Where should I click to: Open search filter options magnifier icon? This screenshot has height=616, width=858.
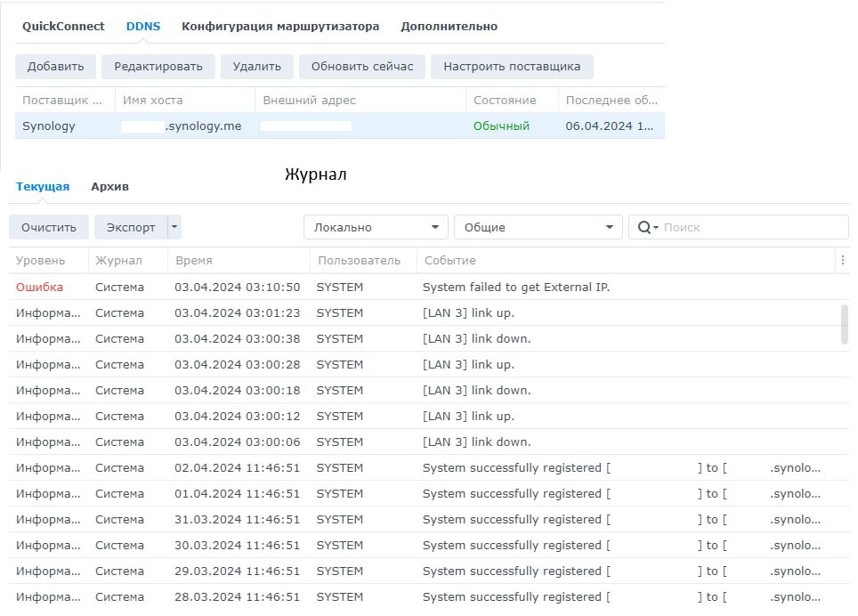click(647, 227)
